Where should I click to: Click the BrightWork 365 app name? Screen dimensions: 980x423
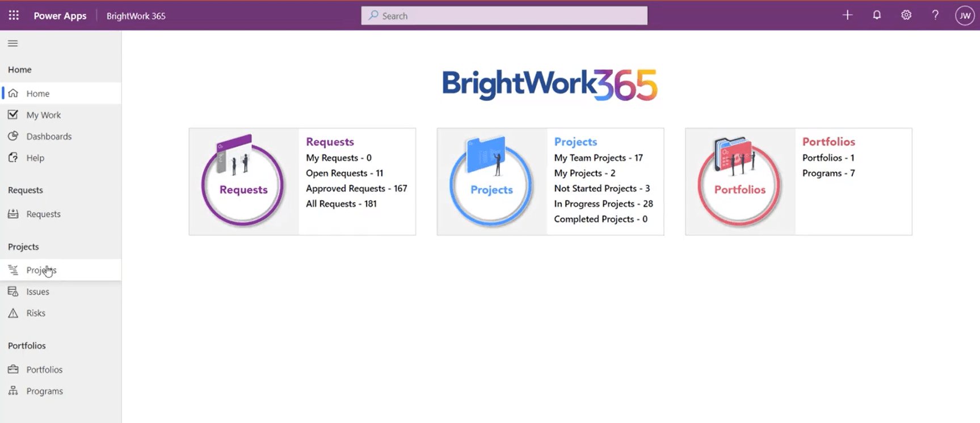pyautogui.click(x=136, y=16)
